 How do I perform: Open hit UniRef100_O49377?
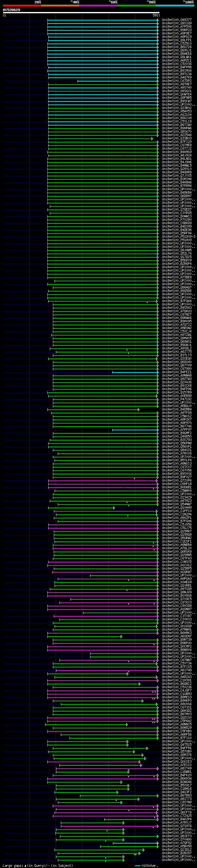click(x=177, y=20)
